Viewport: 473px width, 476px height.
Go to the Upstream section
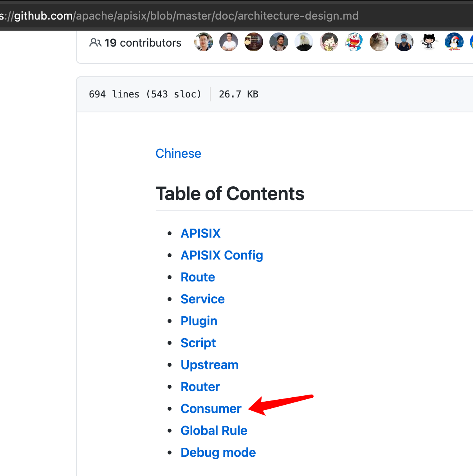click(209, 365)
